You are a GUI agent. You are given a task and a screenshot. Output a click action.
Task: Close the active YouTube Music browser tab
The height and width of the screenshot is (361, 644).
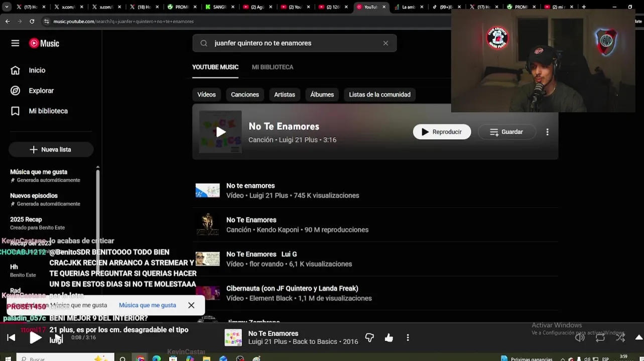[384, 7]
